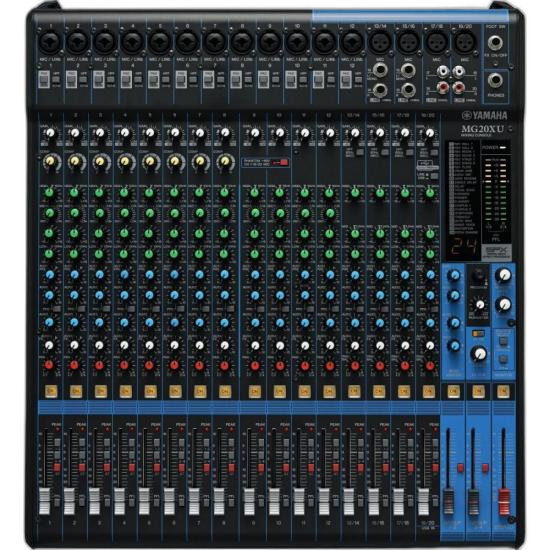Toggle the channel 1 PFL button
550x550 pixels.
click(x=57, y=501)
